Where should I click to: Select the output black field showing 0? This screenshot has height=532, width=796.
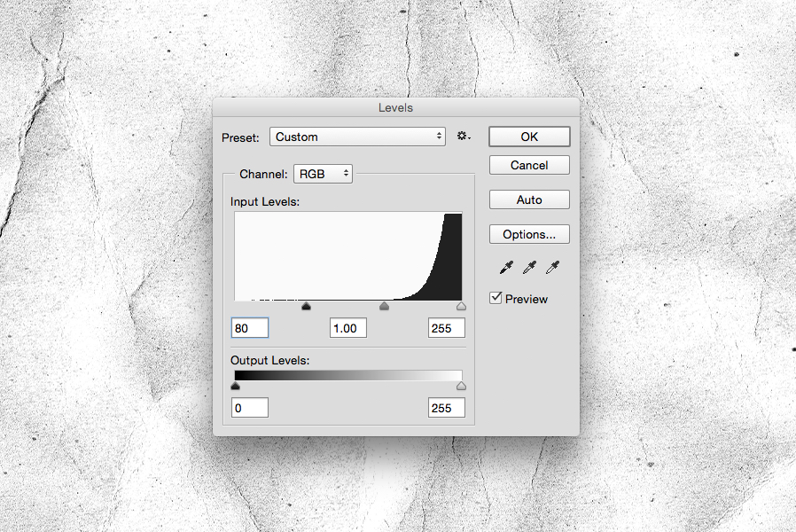tap(249, 407)
